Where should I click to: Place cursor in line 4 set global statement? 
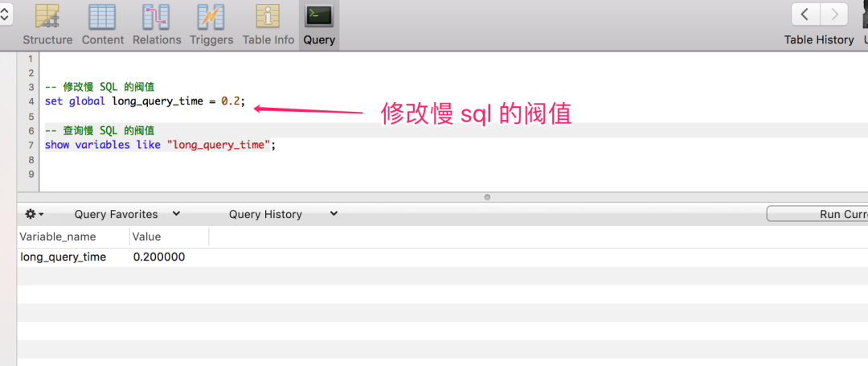tap(145, 101)
